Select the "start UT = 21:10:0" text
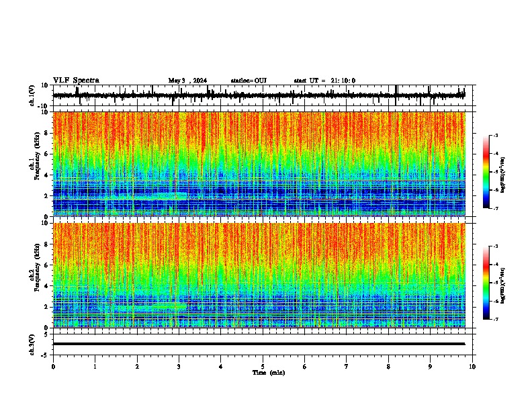532x411 pixels. [324, 81]
